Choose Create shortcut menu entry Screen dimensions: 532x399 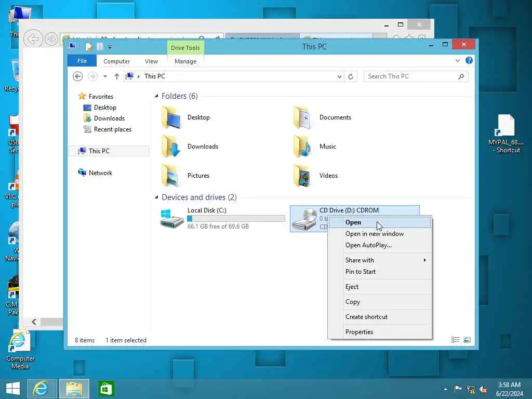tap(380, 317)
